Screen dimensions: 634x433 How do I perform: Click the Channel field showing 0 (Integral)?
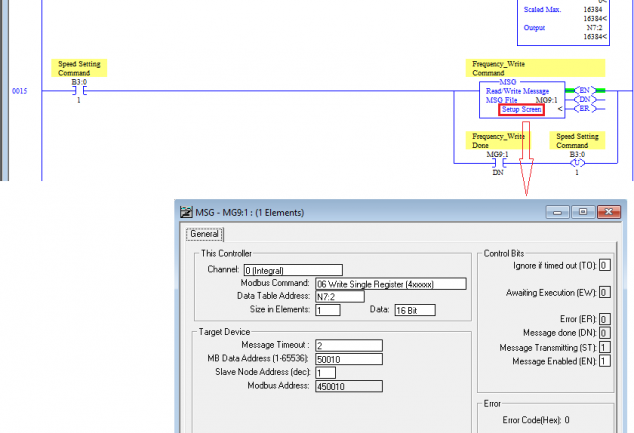coord(293,270)
